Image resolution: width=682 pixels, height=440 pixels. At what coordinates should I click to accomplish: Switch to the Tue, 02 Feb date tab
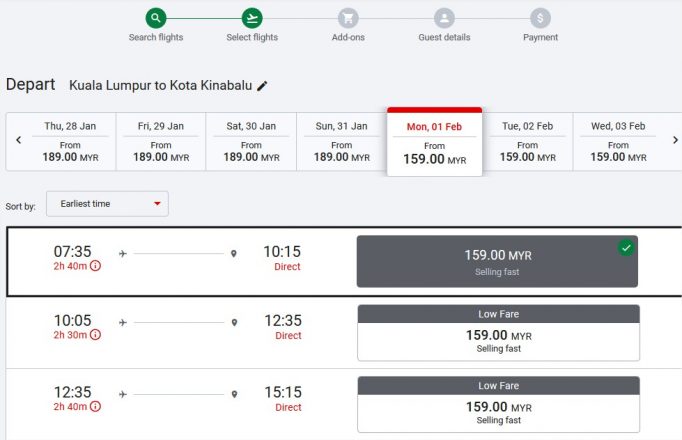click(x=528, y=142)
